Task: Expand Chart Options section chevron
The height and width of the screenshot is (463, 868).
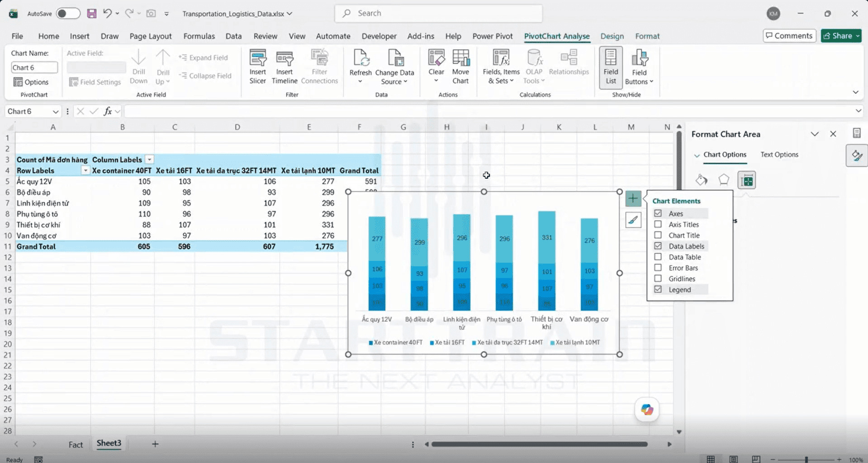Action: point(697,155)
